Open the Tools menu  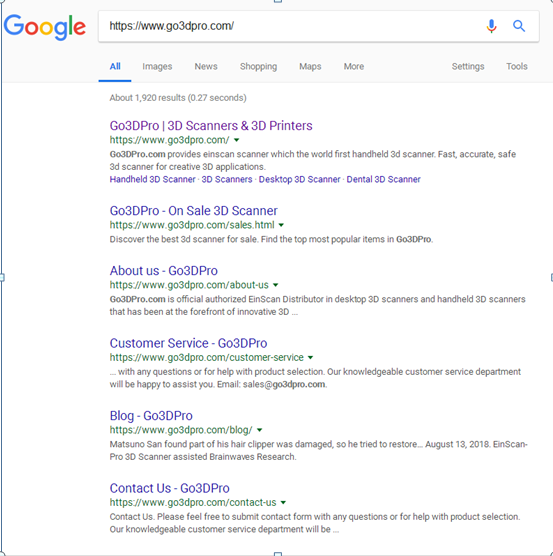pyautogui.click(x=516, y=66)
